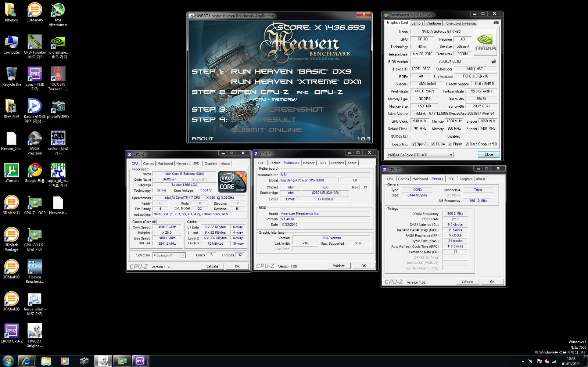
Task: Open Internet Explorer from taskbar
Action: click(x=26, y=361)
